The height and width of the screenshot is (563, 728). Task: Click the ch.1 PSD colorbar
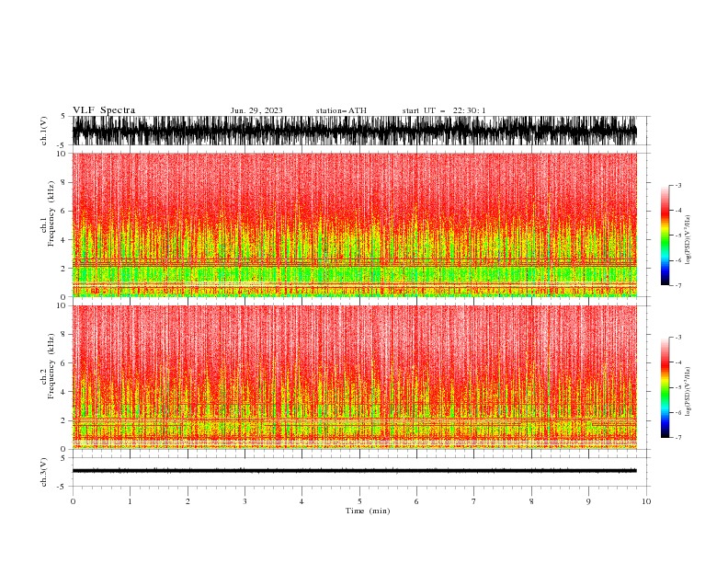pos(665,236)
